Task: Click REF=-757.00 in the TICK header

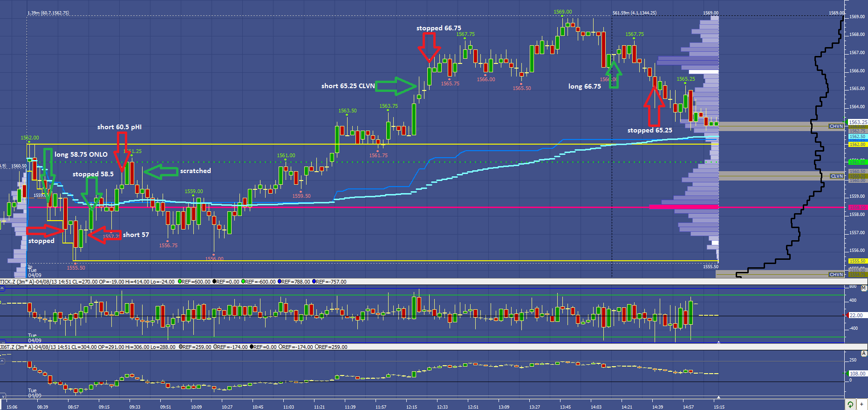Action: 331,282
